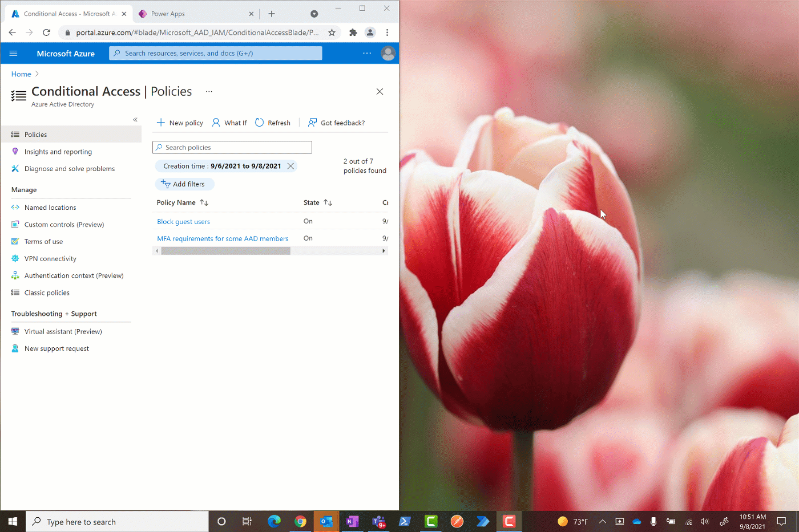Click the Refresh icon in toolbar
Image resolution: width=799 pixels, height=532 pixels.
coord(260,122)
